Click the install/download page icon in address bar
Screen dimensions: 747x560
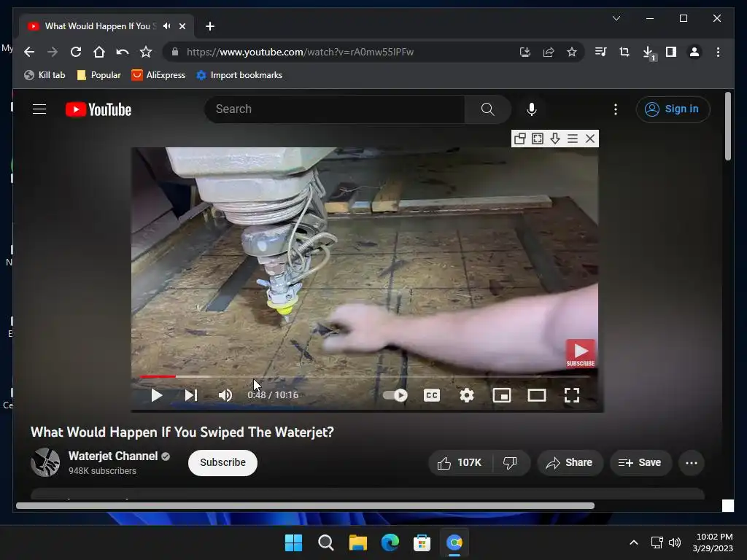point(525,52)
